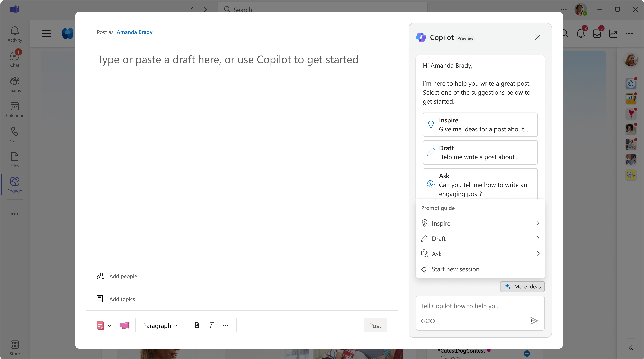Image resolution: width=644 pixels, height=359 pixels.
Task: Click Post button to publish draft
Action: [375, 325]
